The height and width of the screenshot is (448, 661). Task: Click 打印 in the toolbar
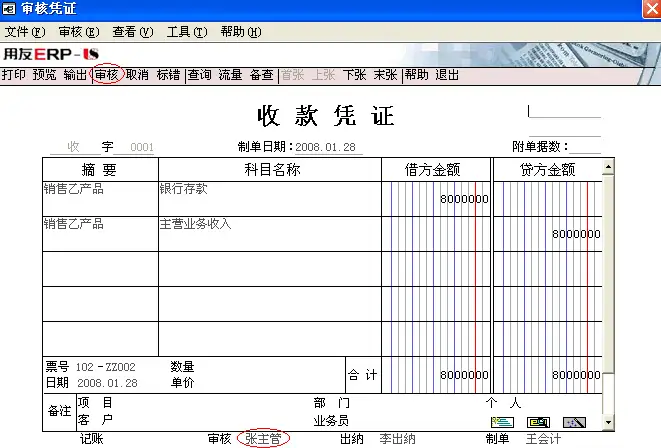[x=13, y=75]
